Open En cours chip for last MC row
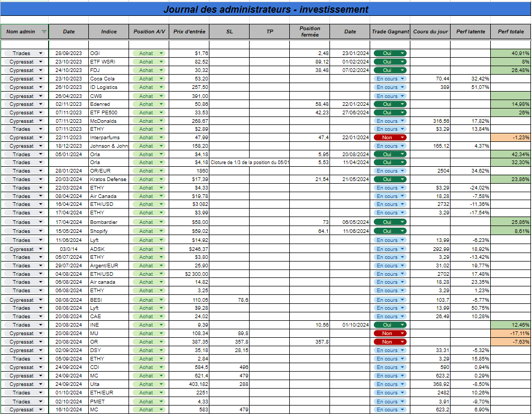The width and height of the screenshot is (532, 414). point(390,410)
